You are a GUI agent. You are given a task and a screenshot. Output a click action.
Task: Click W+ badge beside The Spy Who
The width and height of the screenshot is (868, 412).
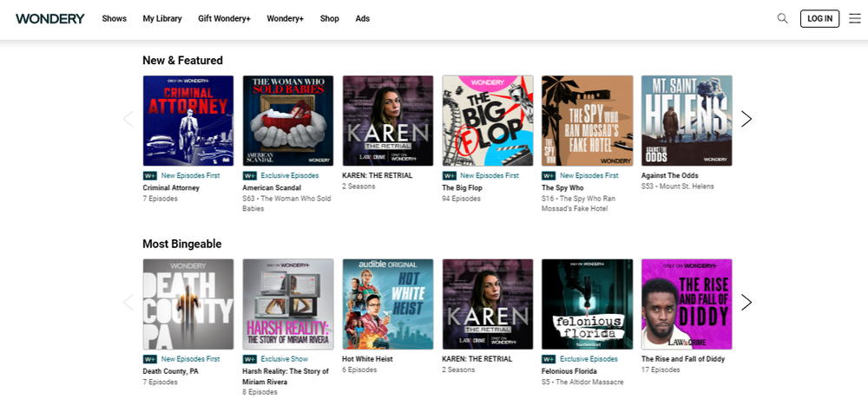(549, 176)
